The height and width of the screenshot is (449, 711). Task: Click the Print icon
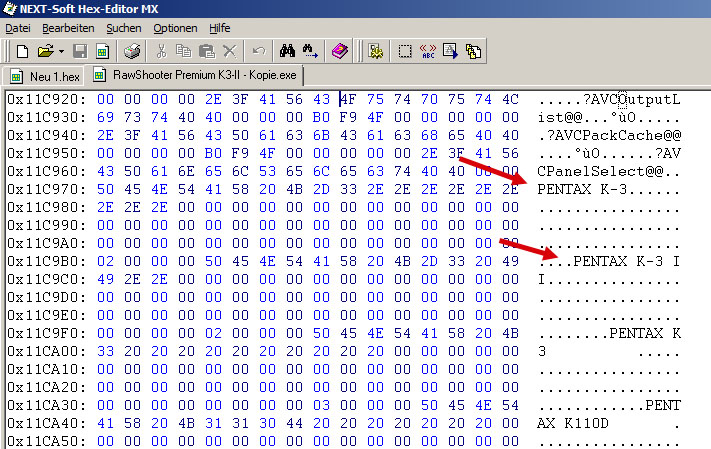pos(131,51)
